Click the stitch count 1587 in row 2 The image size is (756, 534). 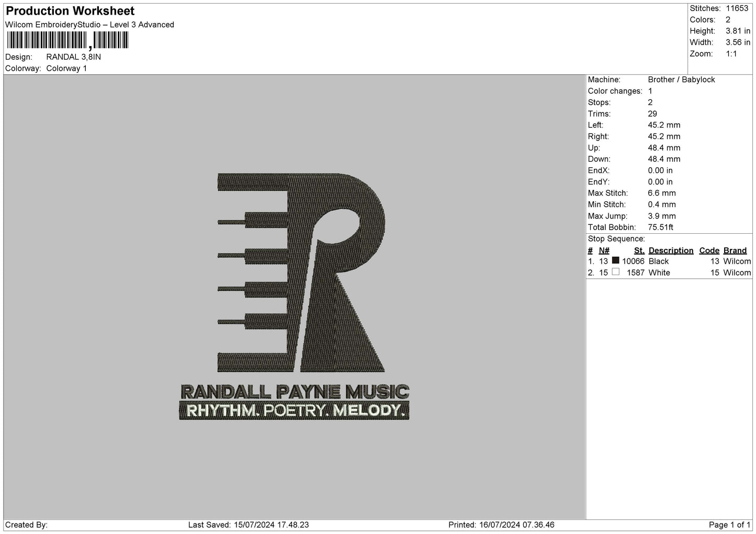click(x=636, y=273)
